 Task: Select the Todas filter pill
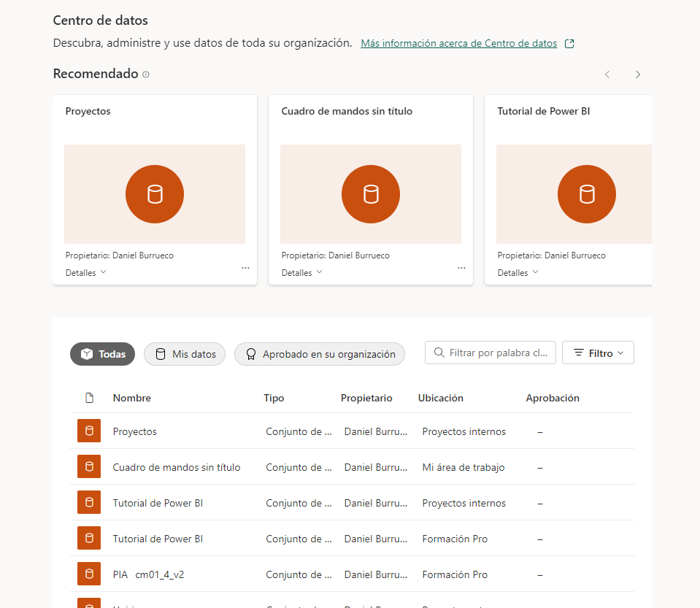point(103,354)
